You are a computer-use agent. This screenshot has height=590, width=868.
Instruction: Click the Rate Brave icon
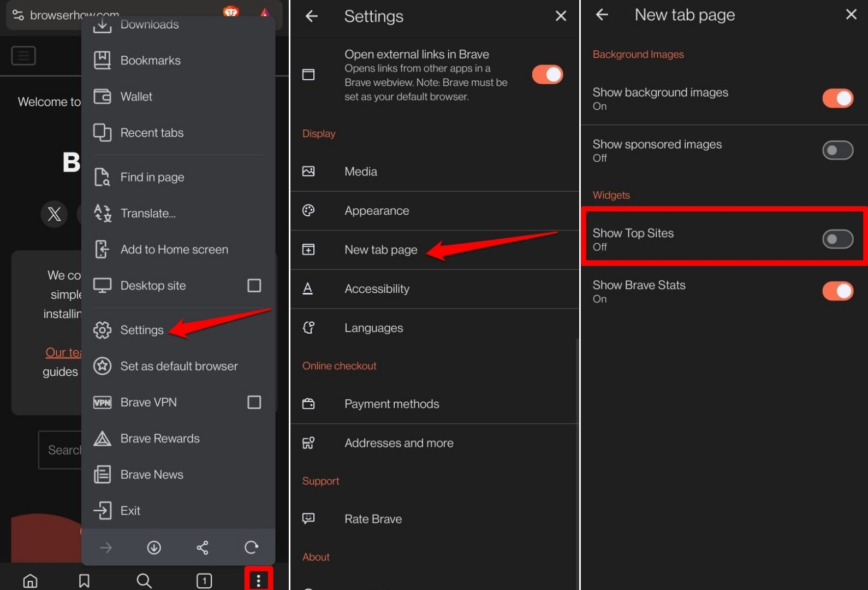(x=308, y=518)
